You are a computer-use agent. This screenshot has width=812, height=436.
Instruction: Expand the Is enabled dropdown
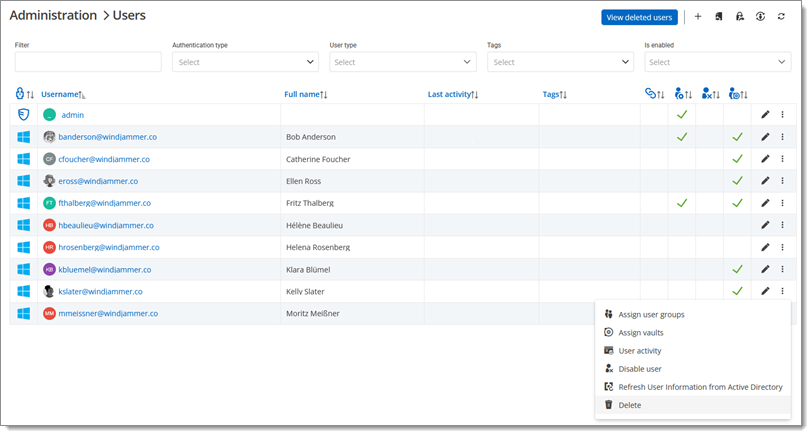717,62
